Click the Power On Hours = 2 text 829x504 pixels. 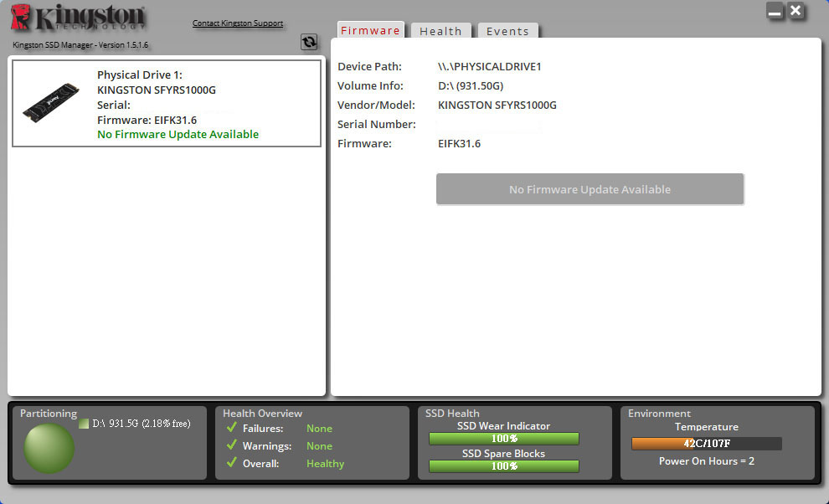707,461
